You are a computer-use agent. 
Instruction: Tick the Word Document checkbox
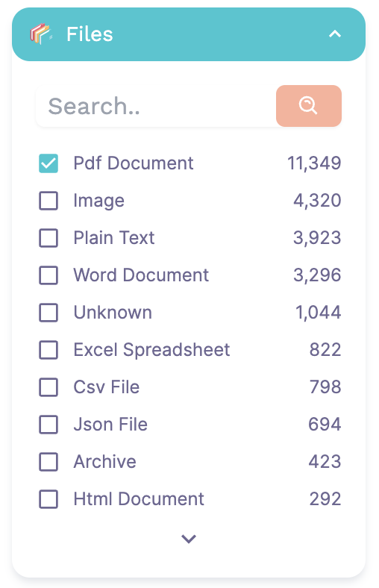[x=48, y=275]
